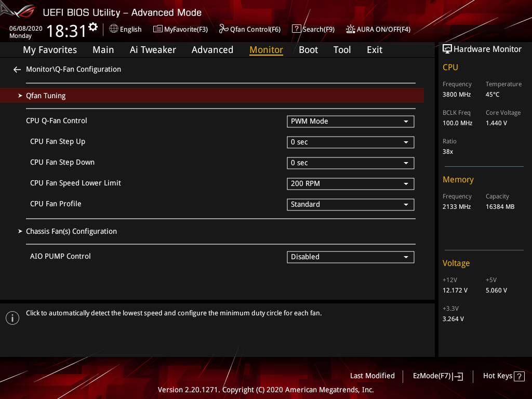The image size is (532, 399).
Task: Click memory capacity 16384 MB
Action: click(500, 207)
